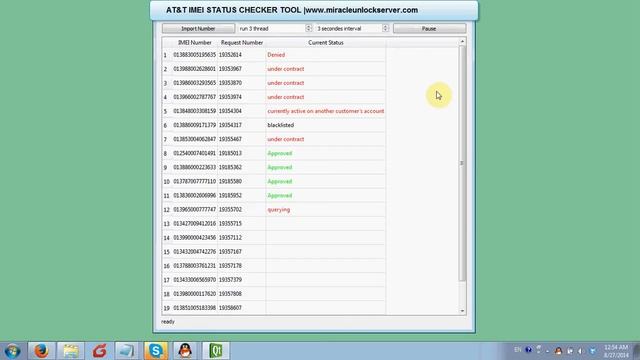This screenshot has width=640, height=360.
Task: Select request number 19357178 in row 16
Action: tap(230, 266)
